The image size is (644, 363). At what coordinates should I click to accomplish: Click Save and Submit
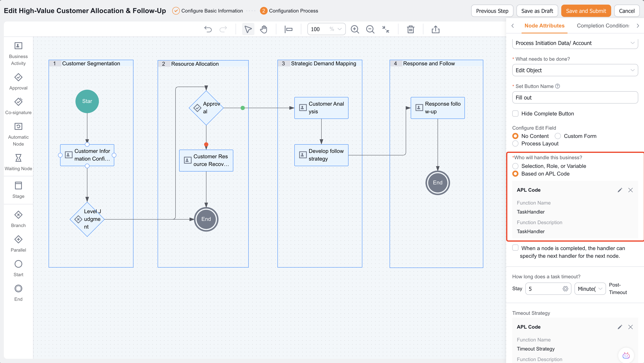(x=586, y=11)
